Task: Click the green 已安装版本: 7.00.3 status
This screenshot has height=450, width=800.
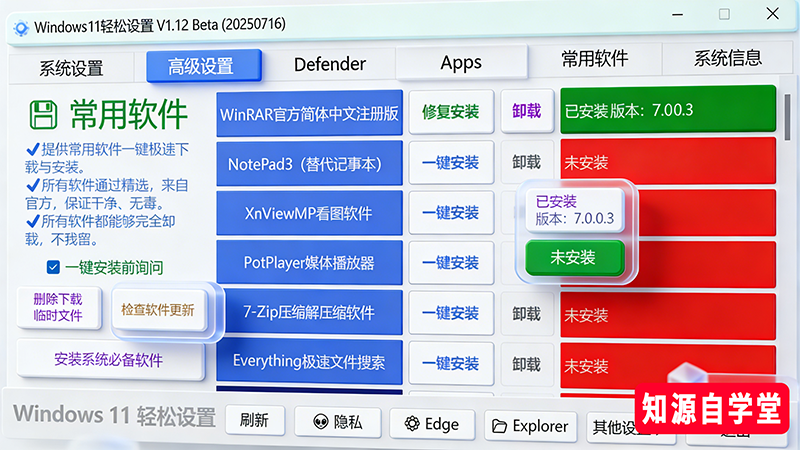Action: (668, 109)
